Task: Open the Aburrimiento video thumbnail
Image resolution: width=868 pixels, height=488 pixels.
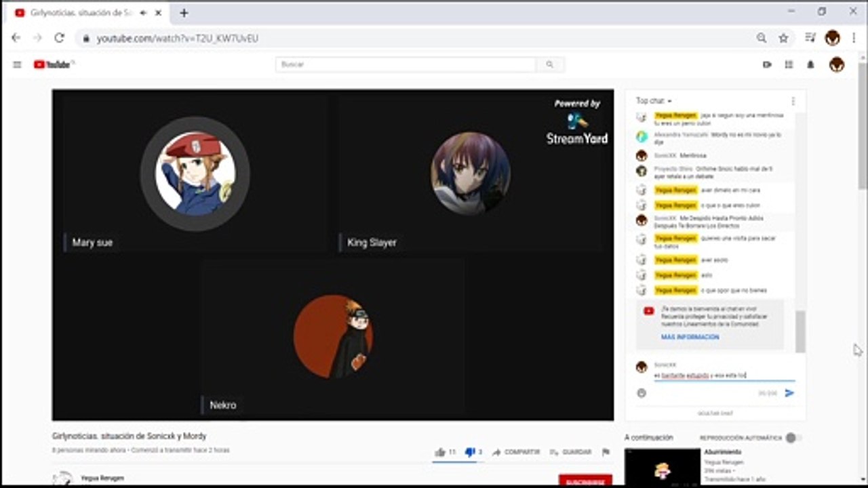Action: tap(663, 466)
